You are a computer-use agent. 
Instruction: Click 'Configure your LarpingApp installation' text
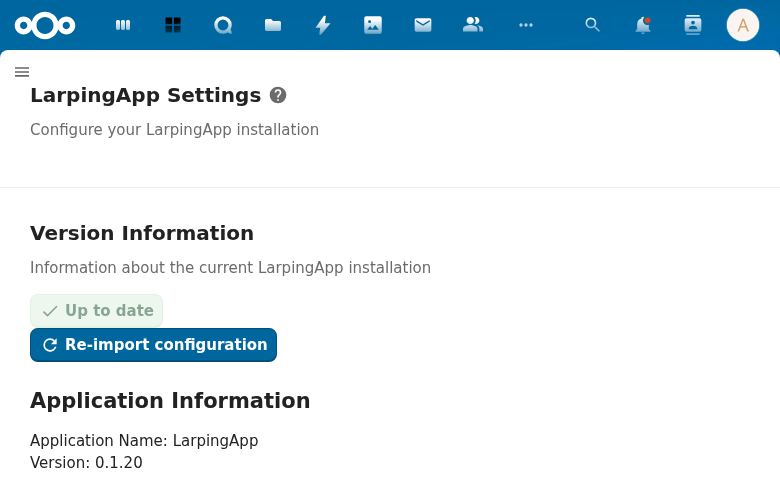pyautogui.click(x=175, y=130)
